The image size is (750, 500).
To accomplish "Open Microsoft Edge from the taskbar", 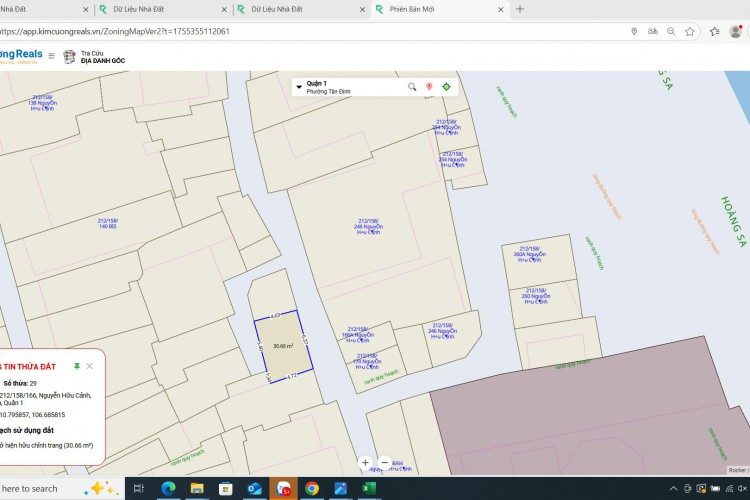I will pyautogui.click(x=168, y=488).
